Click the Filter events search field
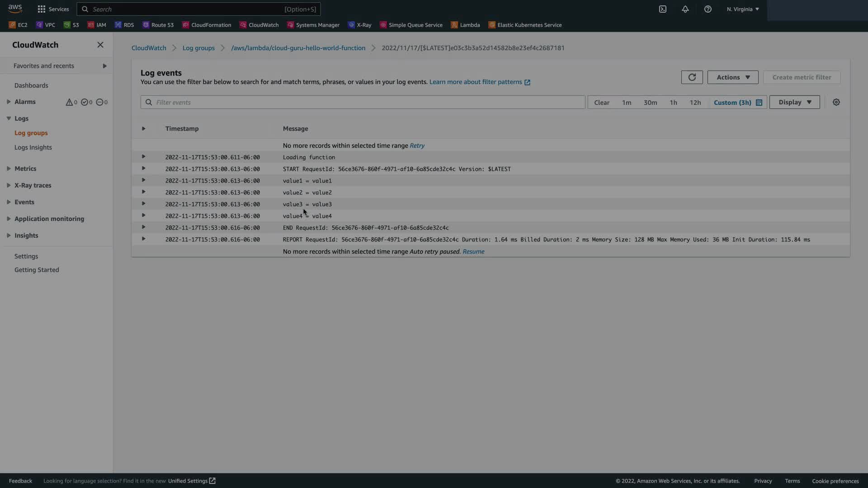The height and width of the screenshot is (488, 868). (x=363, y=103)
